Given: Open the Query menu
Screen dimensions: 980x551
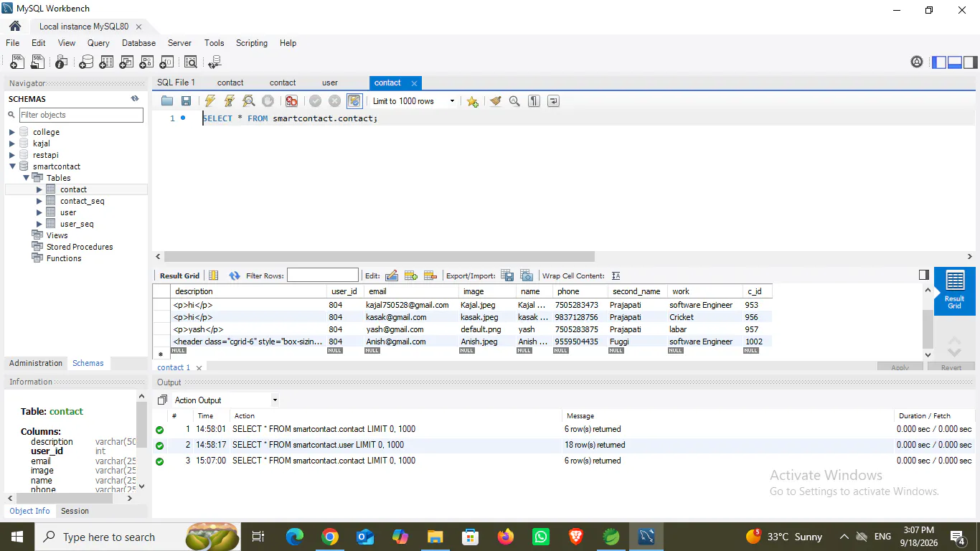Looking at the screenshot, I should (98, 43).
